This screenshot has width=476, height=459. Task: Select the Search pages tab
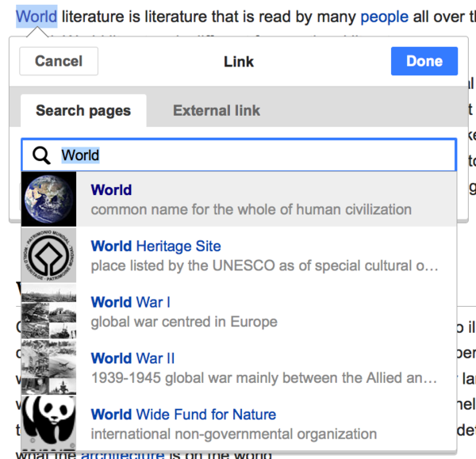[x=83, y=110]
